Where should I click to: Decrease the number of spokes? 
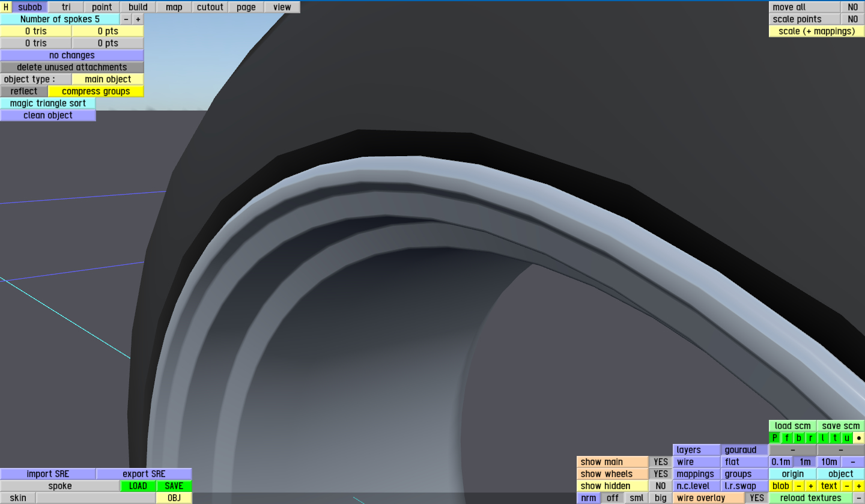[x=126, y=19]
